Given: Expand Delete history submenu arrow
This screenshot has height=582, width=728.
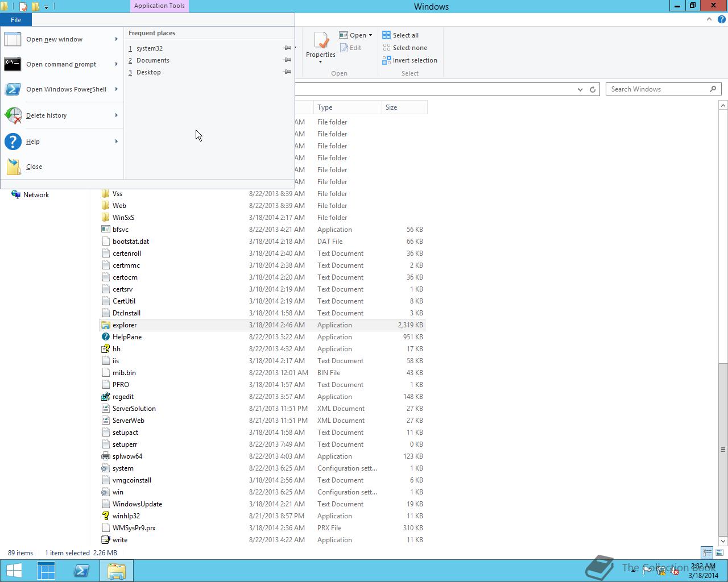Looking at the screenshot, I should pos(117,115).
